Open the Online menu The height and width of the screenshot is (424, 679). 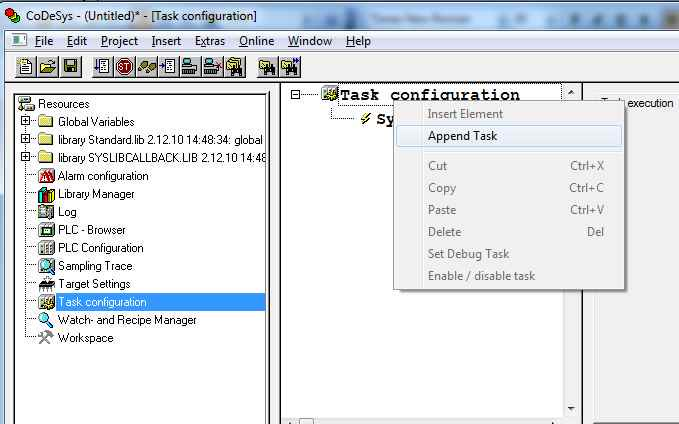(x=256, y=41)
